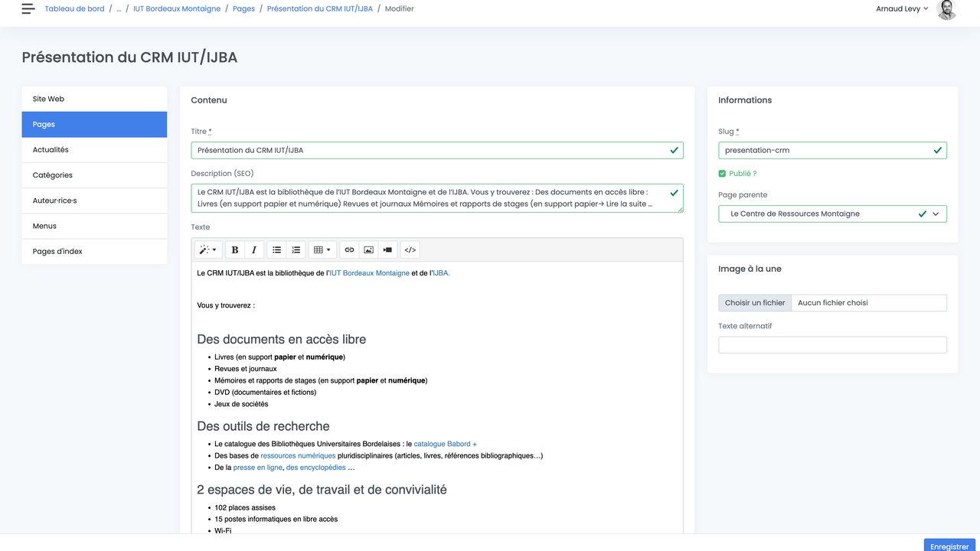This screenshot has height=551, width=980.
Task: Insert an image via the image icon
Action: pos(368,249)
